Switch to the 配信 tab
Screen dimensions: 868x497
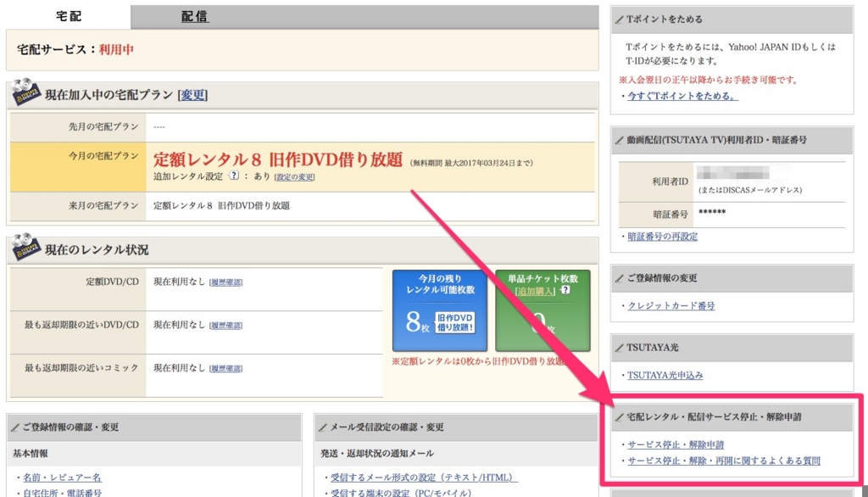pos(195,17)
